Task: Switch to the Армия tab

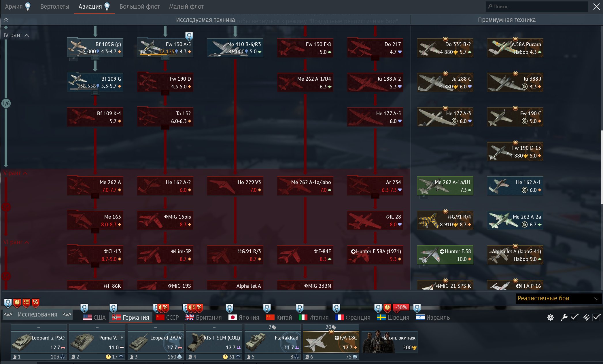Action: 18,6
